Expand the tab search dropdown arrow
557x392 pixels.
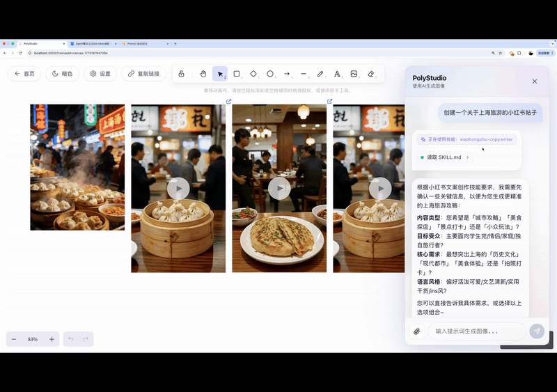point(553,44)
